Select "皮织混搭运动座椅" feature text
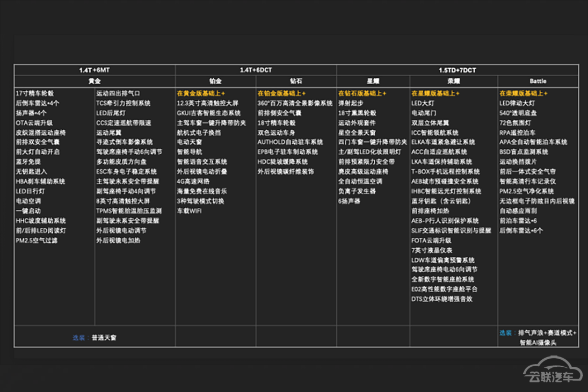 point(40,133)
